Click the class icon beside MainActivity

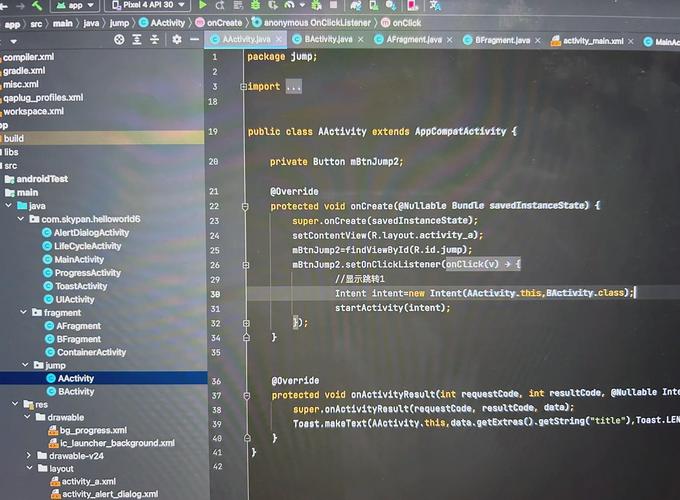coord(46,259)
